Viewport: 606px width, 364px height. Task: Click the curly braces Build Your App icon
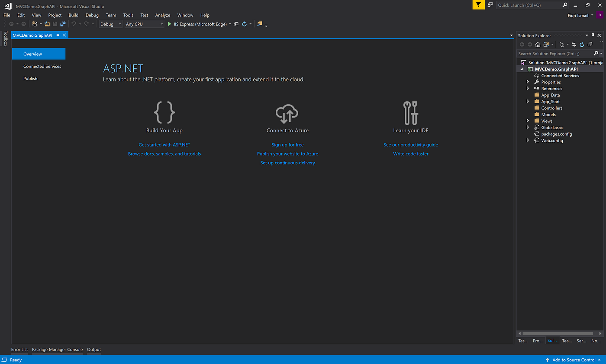(164, 112)
